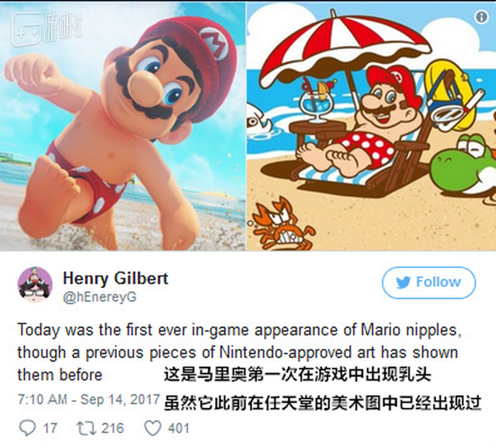This screenshot has height=448, width=496.
Task: Open the shirtless Mario game screenshot
Action: tap(123, 126)
